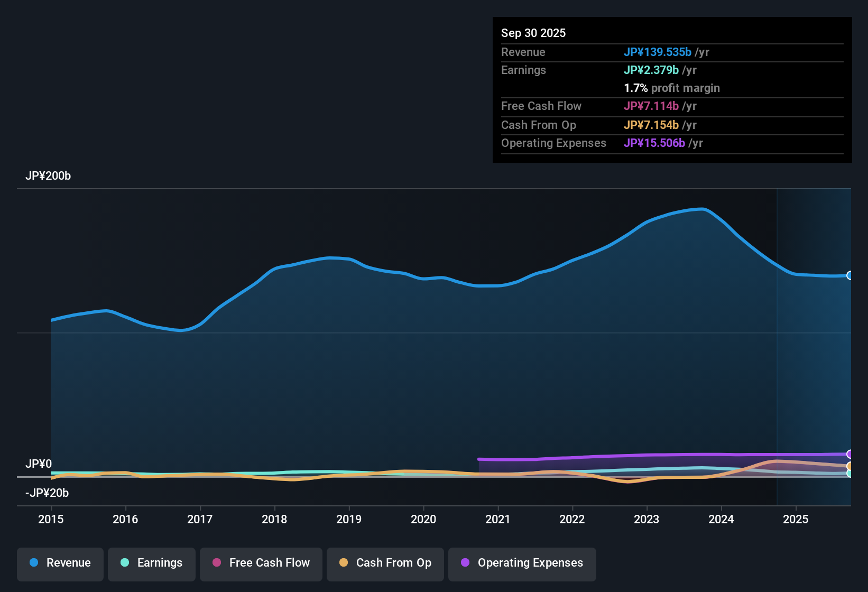
Task: Click the 2020 year label on the axis
Action: pyautogui.click(x=423, y=520)
